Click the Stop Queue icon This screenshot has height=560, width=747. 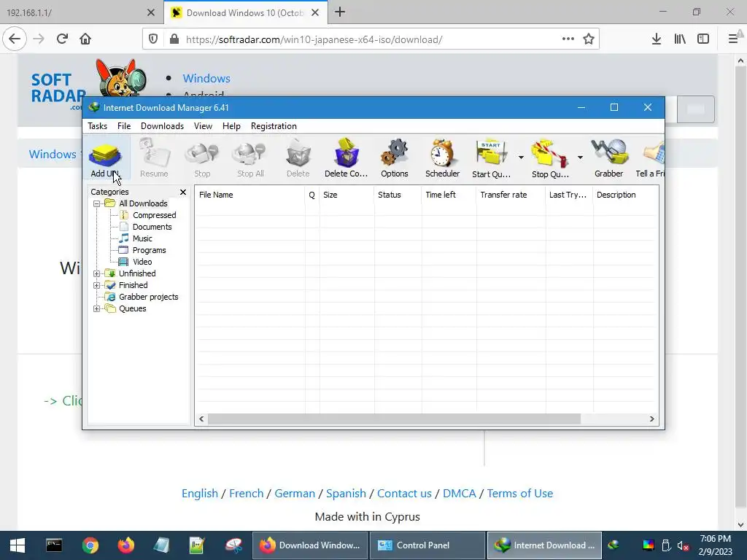click(550, 159)
